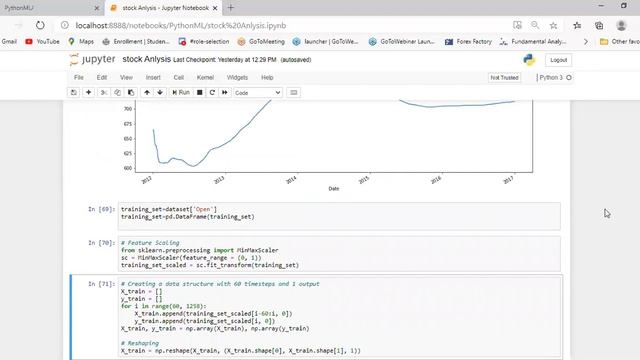This screenshot has width=640, height=360.
Task: Open the command palette keyboard icon
Action: [293, 93]
